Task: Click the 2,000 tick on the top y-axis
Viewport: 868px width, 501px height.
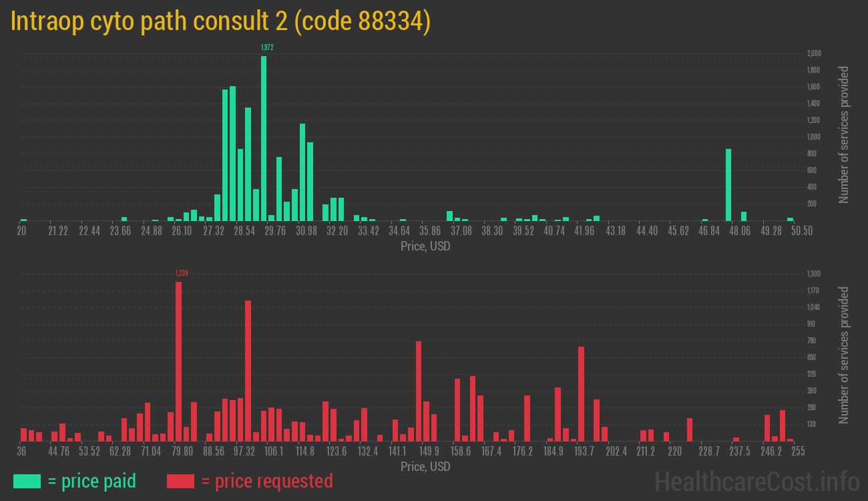Action: point(814,53)
